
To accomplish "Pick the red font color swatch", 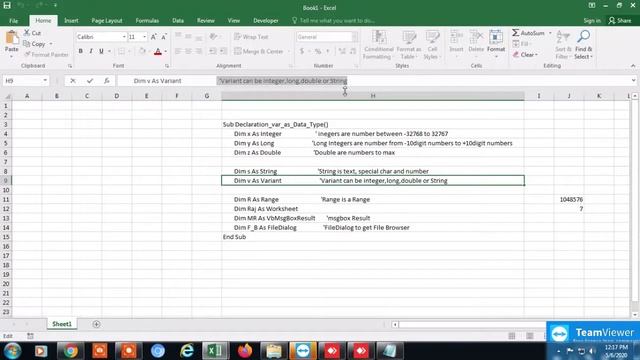I will pyautogui.click(x=158, y=51).
